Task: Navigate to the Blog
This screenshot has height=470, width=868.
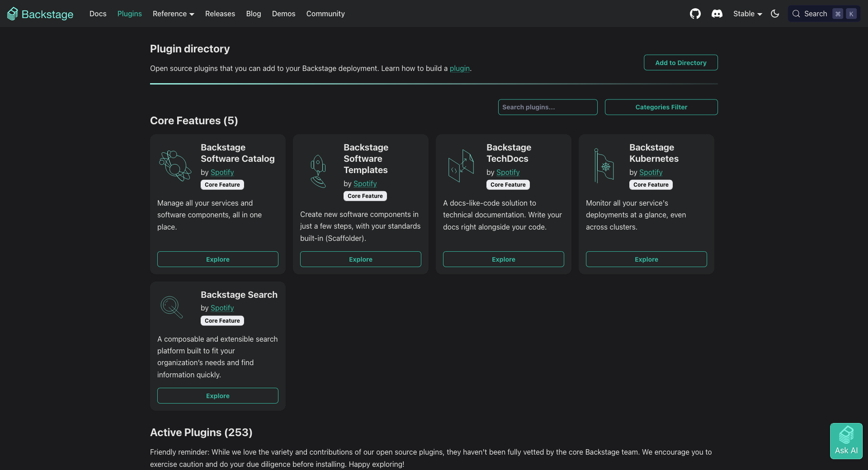Action: click(x=254, y=14)
